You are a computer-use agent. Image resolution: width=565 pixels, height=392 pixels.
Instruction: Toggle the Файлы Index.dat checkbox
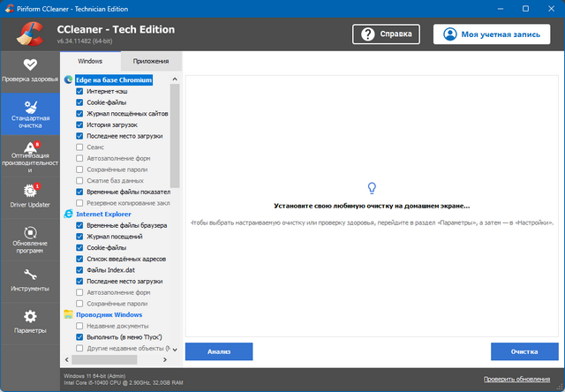coord(80,269)
